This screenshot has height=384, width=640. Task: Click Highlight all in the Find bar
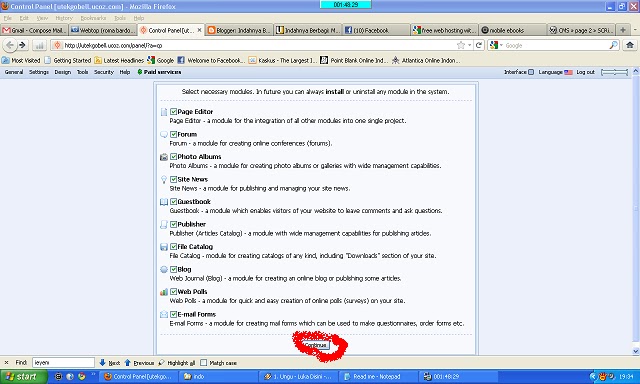(177, 362)
